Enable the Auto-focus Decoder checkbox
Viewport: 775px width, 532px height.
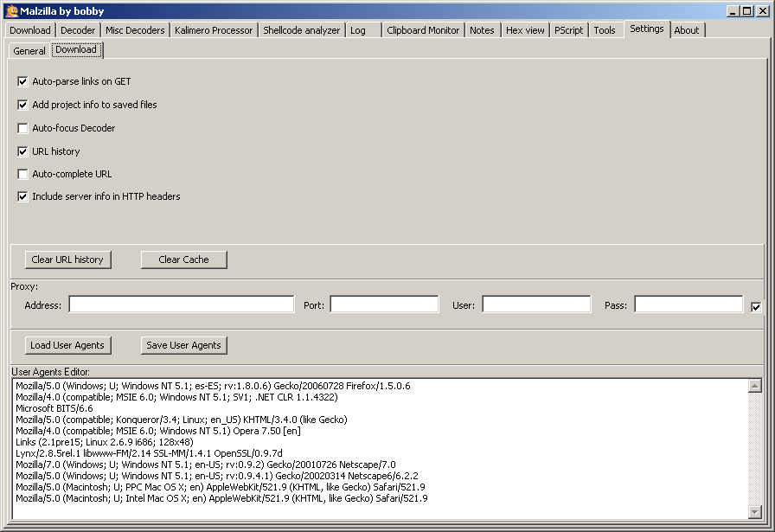[23, 128]
